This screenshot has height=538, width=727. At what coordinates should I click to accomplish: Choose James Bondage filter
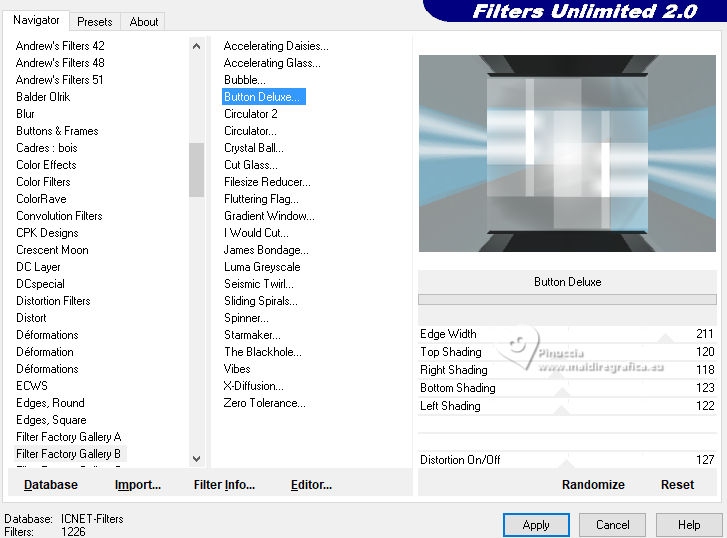(266, 250)
